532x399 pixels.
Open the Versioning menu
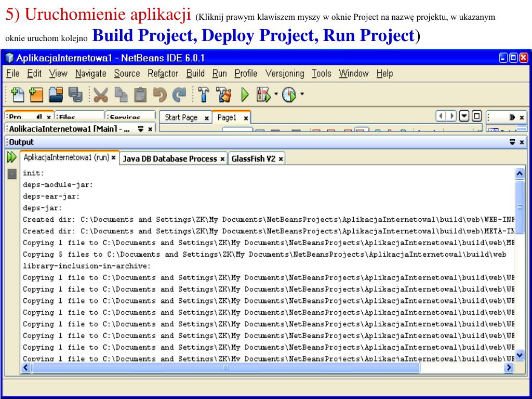click(x=285, y=74)
